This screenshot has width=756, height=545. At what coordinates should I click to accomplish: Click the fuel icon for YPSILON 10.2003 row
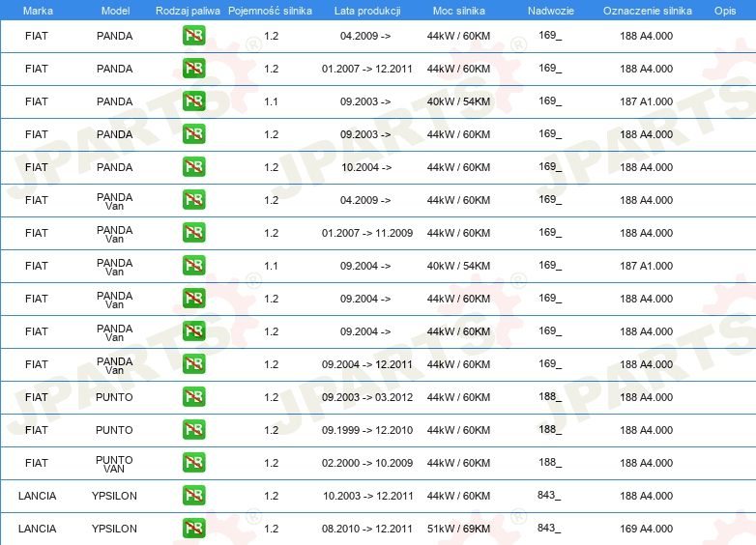click(x=193, y=496)
